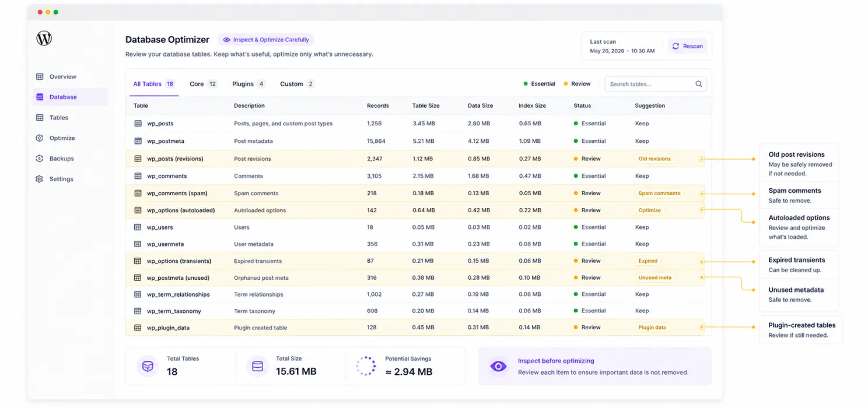Click the Spam comments suggestion tag
The image size is (868, 408).
(659, 193)
